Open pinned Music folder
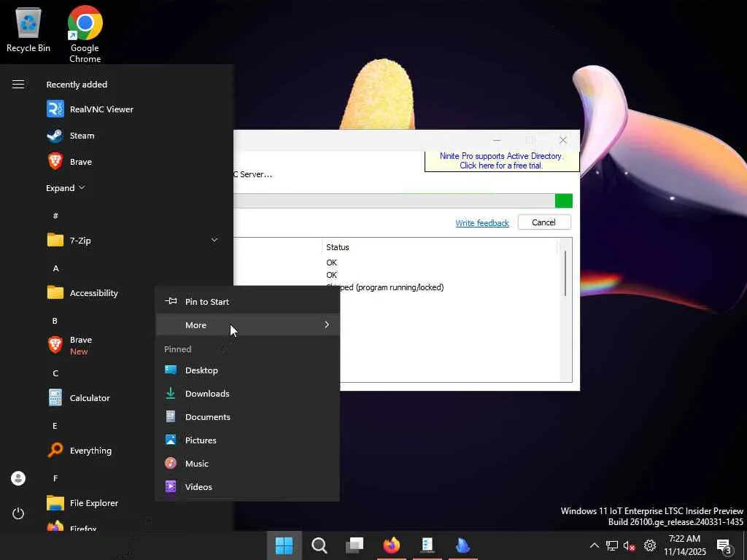 (x=247, y=463)
